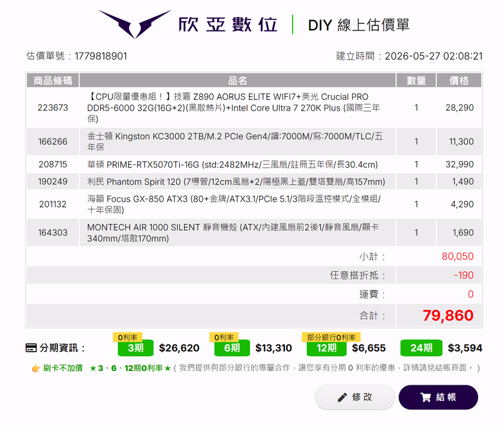Click the Kingston KC3000 2TB product name
This screenshot has width=504, height=426.
(x=235, y=142)
